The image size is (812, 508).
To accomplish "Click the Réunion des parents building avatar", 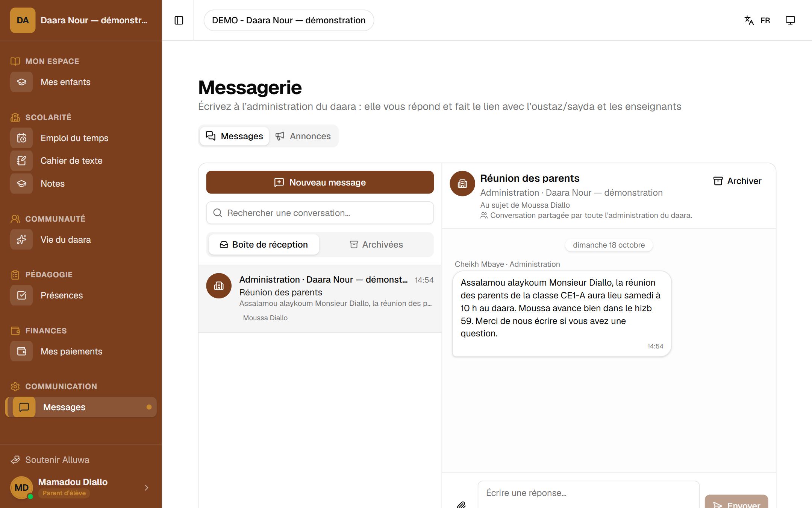I will (462, 184).
